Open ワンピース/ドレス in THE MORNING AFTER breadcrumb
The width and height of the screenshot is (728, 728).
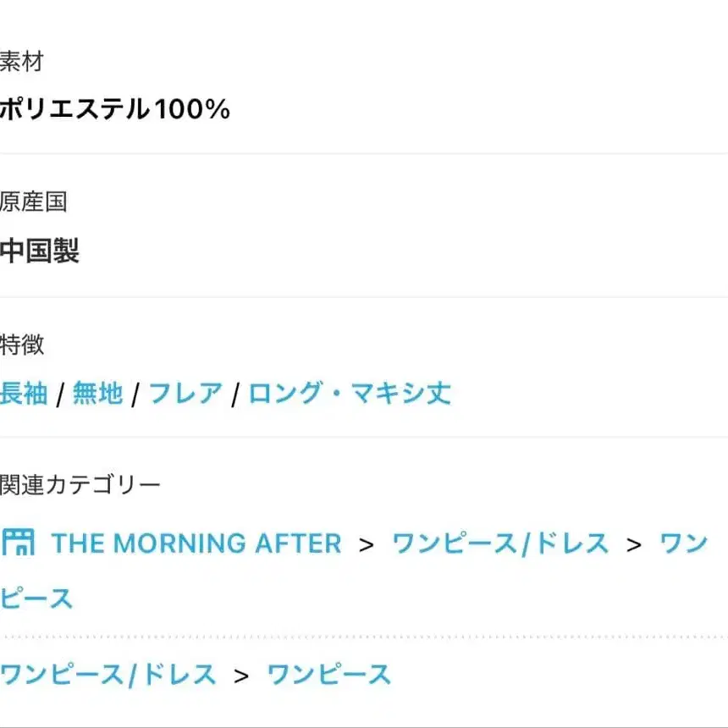pos(500,543)
